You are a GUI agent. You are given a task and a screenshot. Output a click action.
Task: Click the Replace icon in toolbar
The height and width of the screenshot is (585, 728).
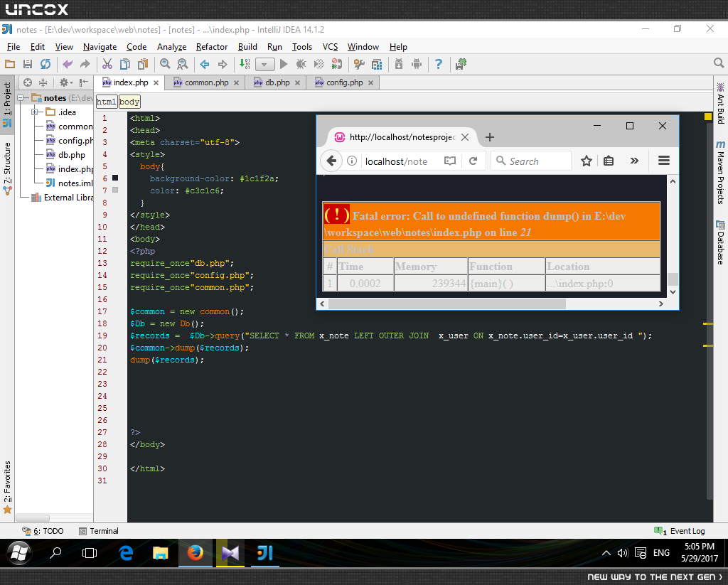point(183,64)
